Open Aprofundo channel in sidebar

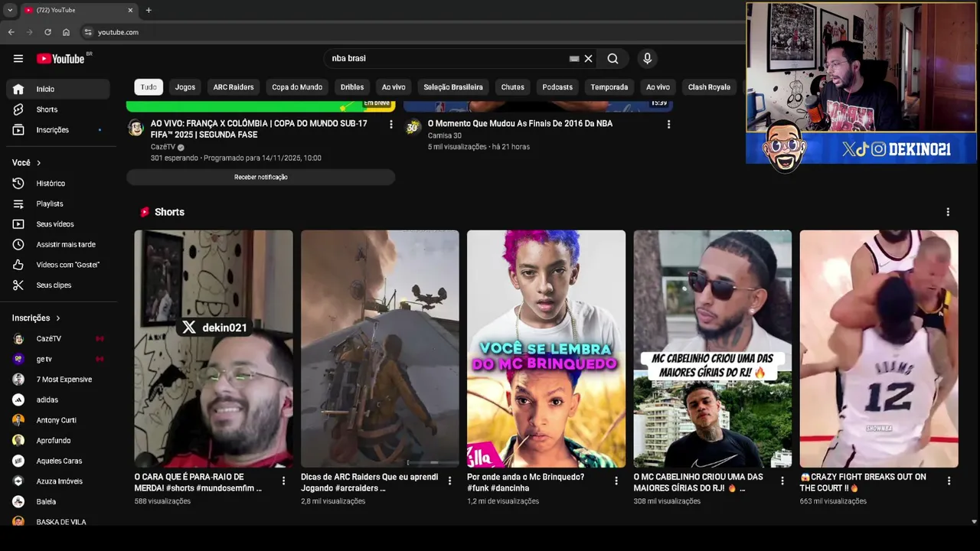pos(57,441)
